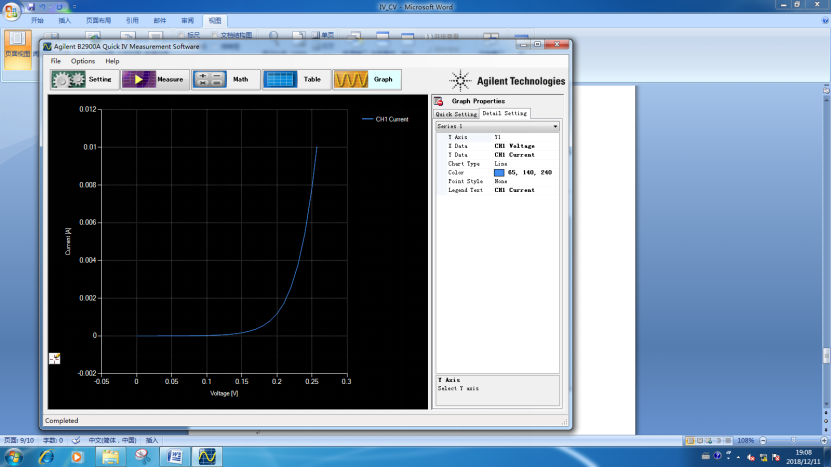
Task: Switch to the Word taskbar icon
Action: [175, 457]
